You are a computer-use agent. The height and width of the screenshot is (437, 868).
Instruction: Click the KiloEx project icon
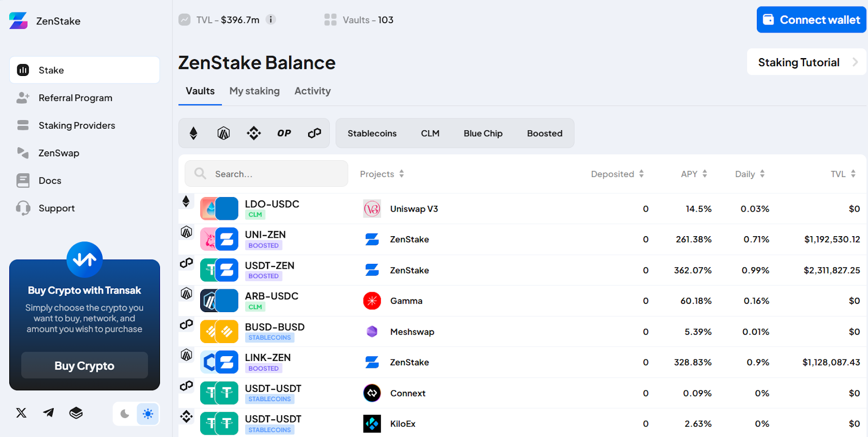(x=372, y=423)
